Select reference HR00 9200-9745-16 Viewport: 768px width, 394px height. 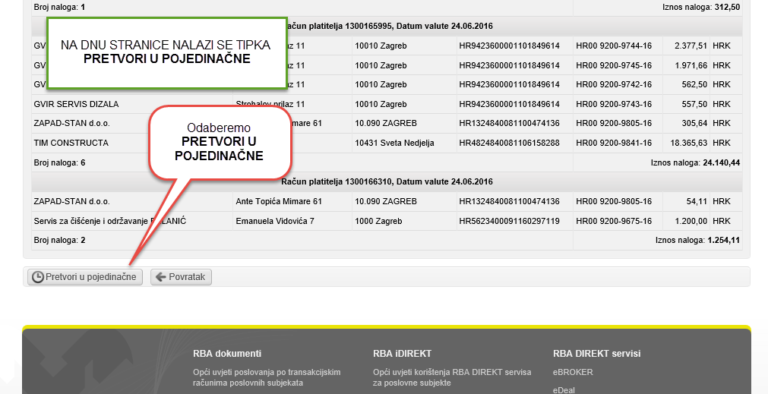click(614, 65)
